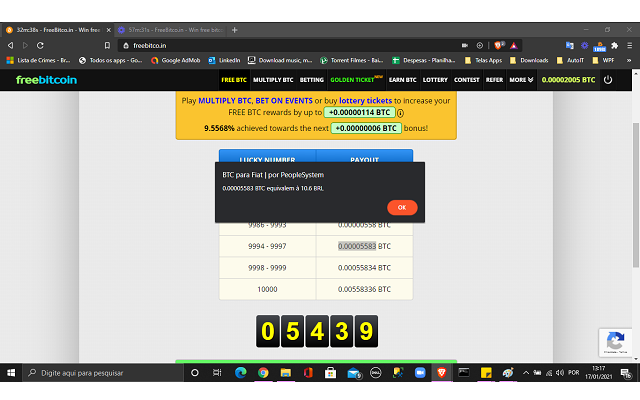Follow the BET ON EVENTS link
The image size is (640, 400).
pos(284,100)
